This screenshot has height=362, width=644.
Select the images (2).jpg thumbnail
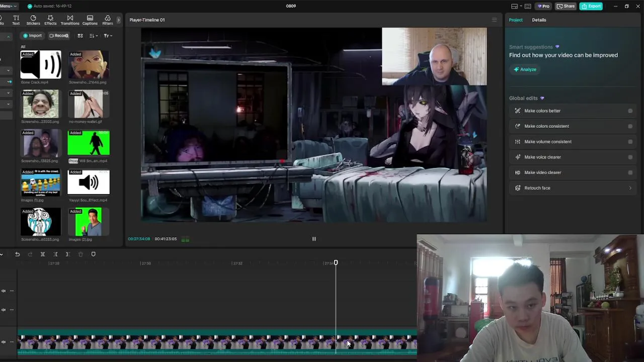click(x=89, y=222)
